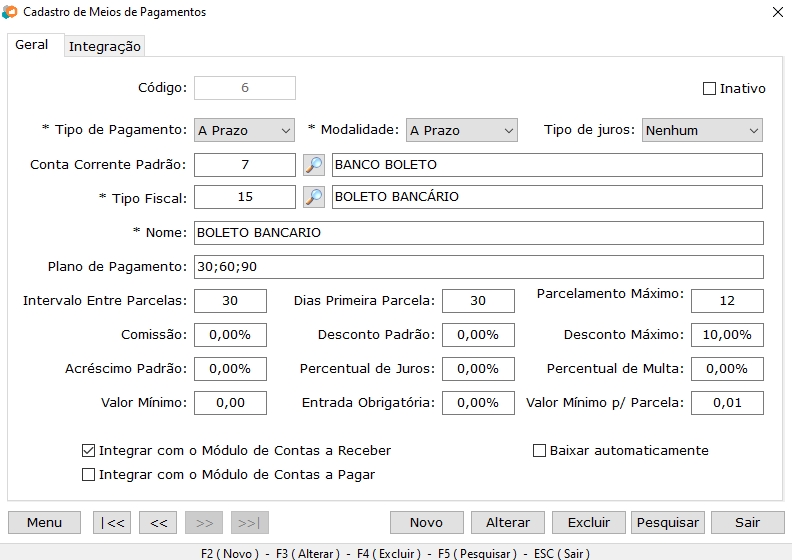Image resolution: width=792 pixels, height=560 pixels.
Task: Close the Cadastro de Meios de Pagamentos window
Action: (778, 12)
